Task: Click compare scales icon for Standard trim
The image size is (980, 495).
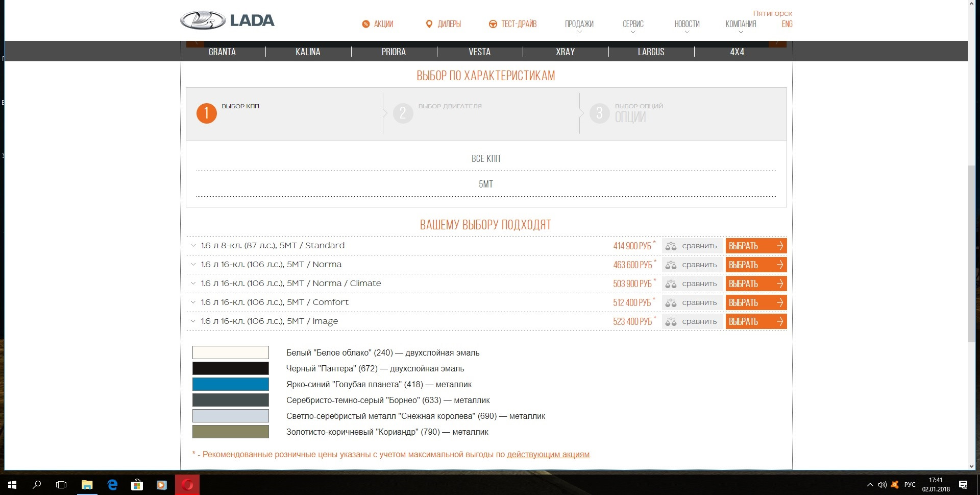Action: [x=671, y=246]
